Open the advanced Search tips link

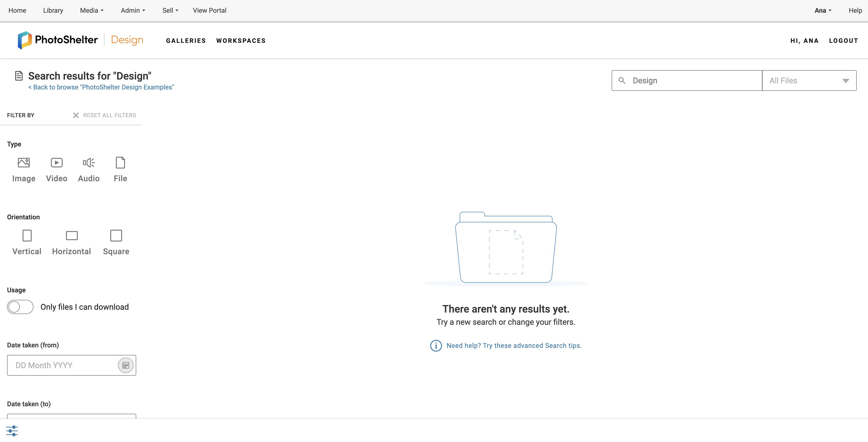point(514,346)
